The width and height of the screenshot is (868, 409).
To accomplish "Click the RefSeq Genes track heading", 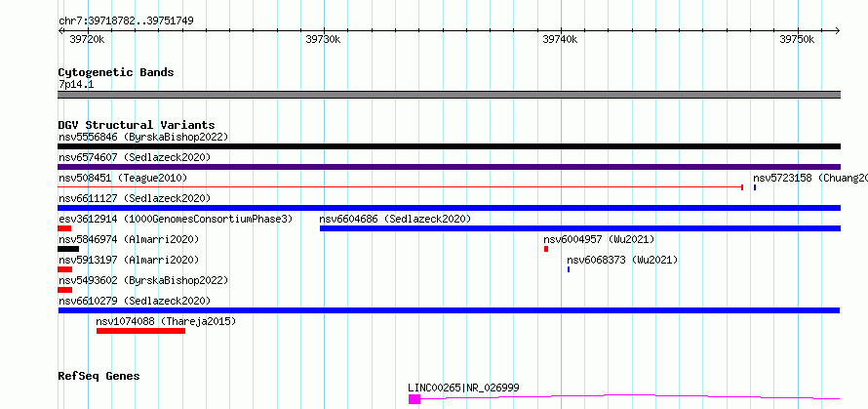I will point(99,377).
